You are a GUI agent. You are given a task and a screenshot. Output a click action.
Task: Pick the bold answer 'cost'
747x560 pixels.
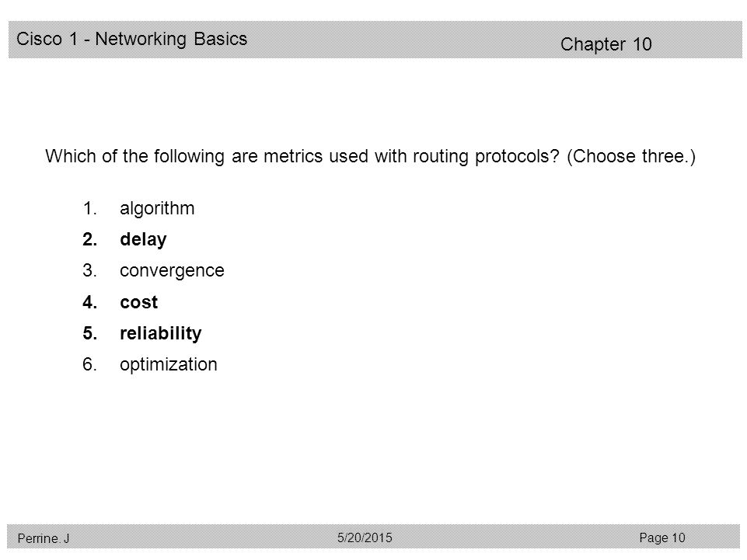coord(138,302)
